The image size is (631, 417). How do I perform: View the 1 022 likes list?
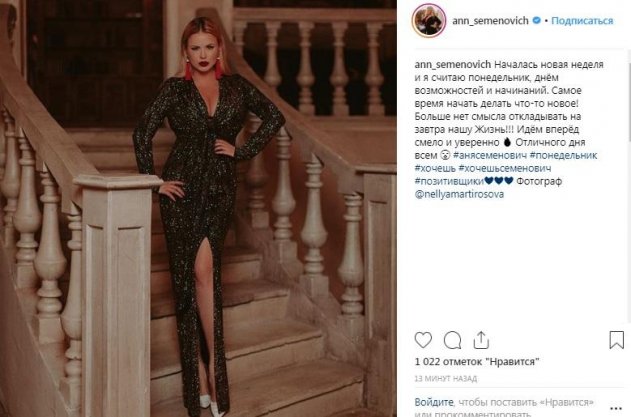(x=477, y=361)
